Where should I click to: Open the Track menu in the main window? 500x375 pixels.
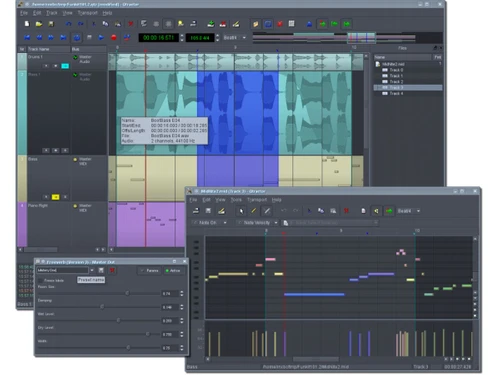52,13
